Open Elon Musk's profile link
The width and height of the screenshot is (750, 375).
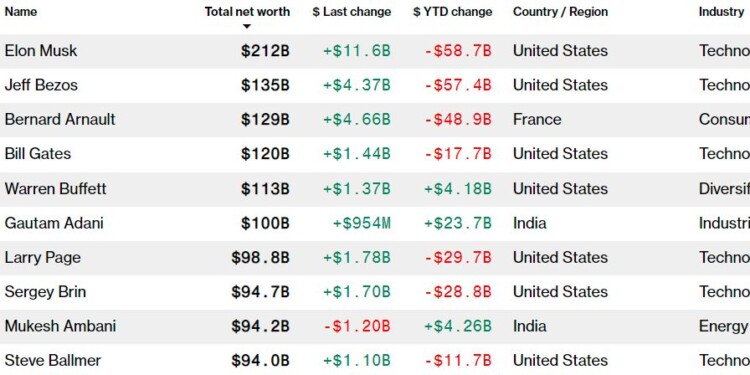41,51
